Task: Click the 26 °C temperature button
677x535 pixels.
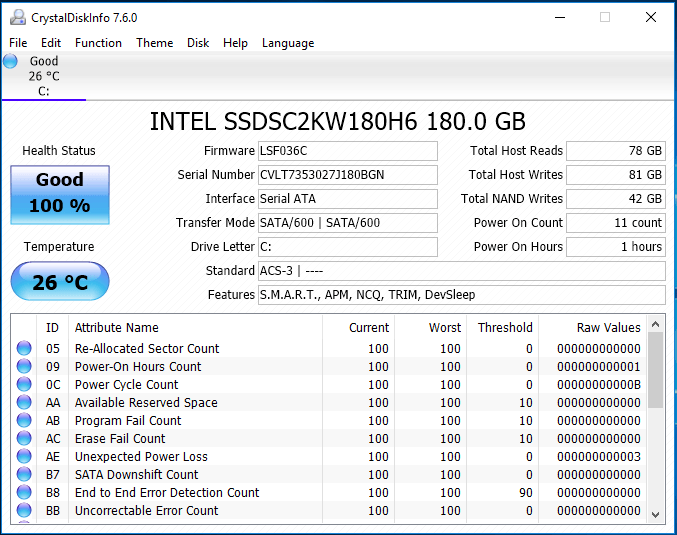Action: tap(60, 282)
